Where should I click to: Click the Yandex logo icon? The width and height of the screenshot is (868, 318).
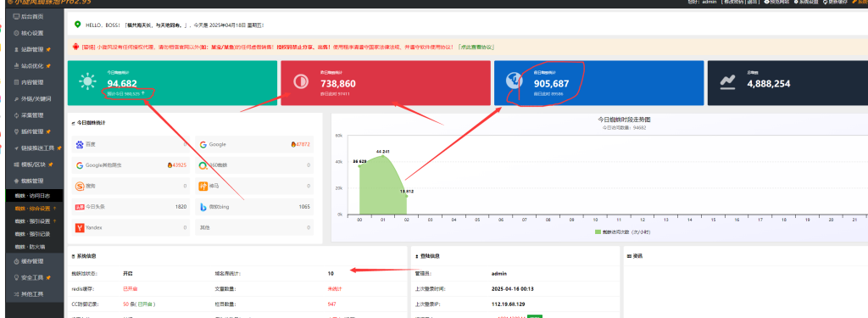coord(80,228)
